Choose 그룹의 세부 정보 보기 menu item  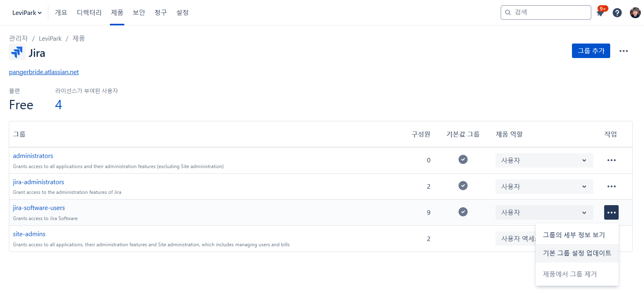pos(577,235)
